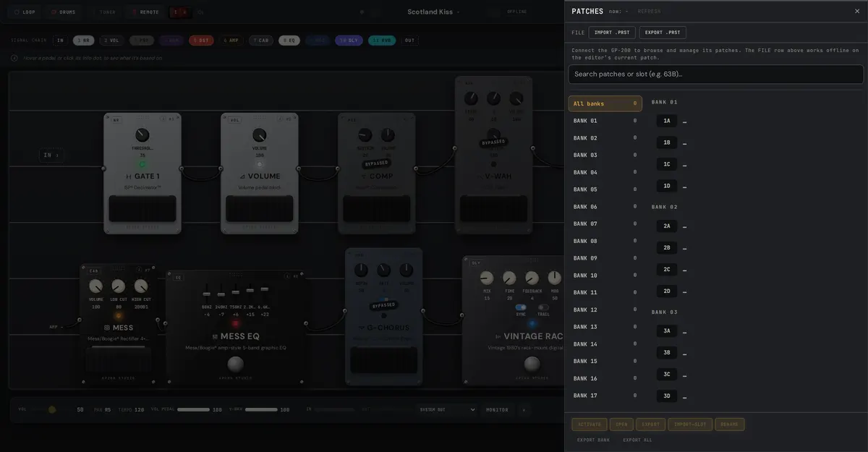Click the Rename button
Screen dimensions: 868x452
[730, 425]
